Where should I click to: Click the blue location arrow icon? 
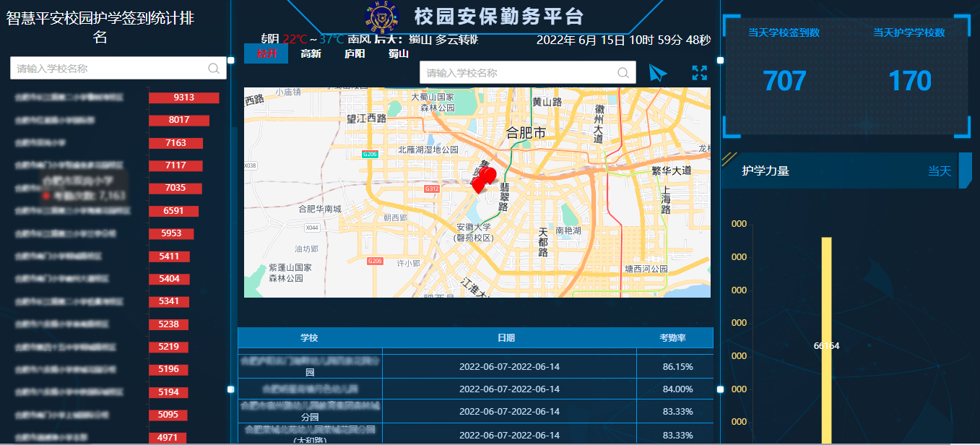[658, 73]
